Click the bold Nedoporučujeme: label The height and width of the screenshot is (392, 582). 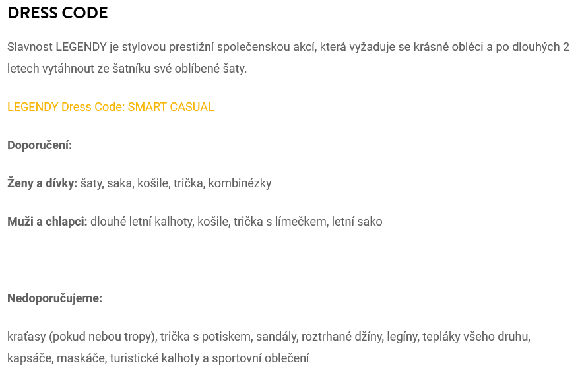coord(55,298)
